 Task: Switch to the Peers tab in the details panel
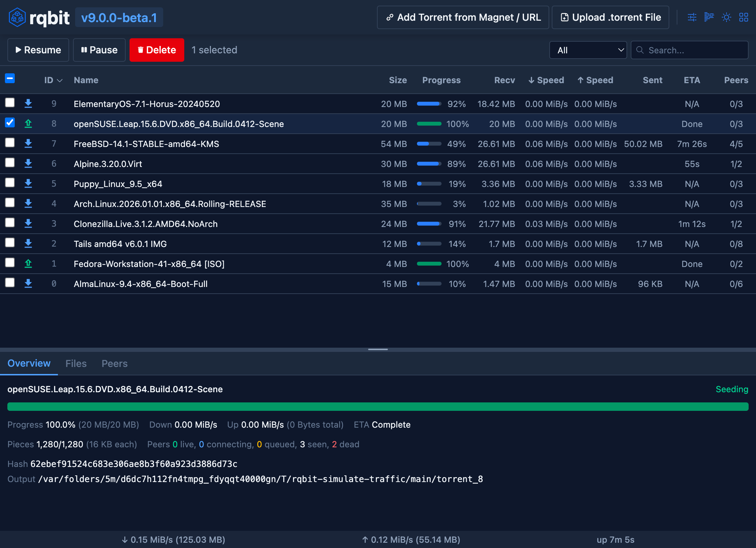[114, 363]
